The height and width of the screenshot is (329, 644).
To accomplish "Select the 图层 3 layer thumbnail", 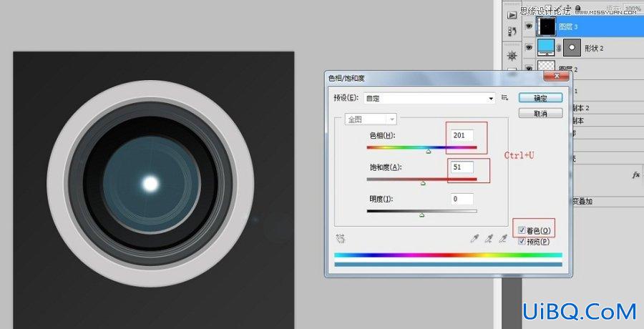I will (x=547, y=26).
